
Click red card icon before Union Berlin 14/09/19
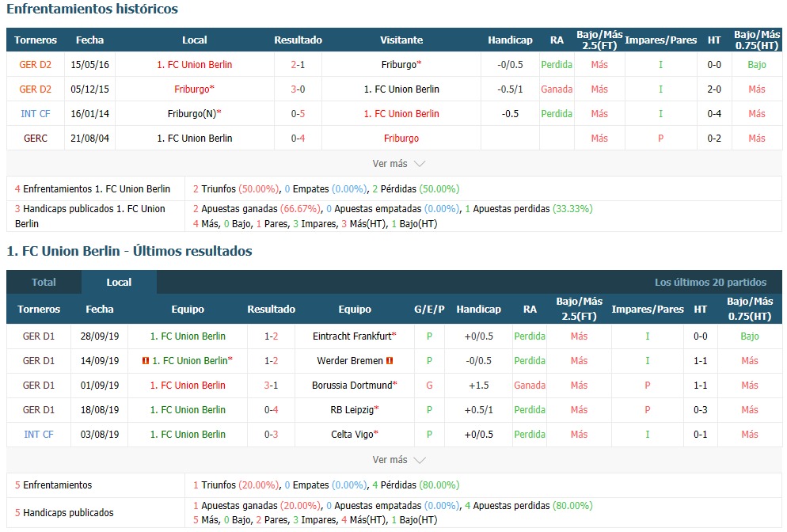146,361
